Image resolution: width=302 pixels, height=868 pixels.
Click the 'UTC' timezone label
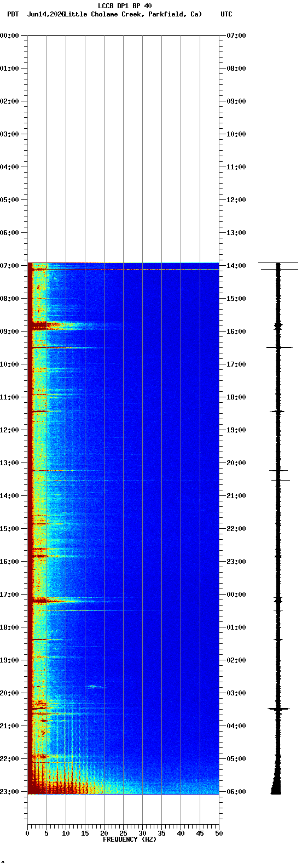pyautogui.click(x=226, y=14)
